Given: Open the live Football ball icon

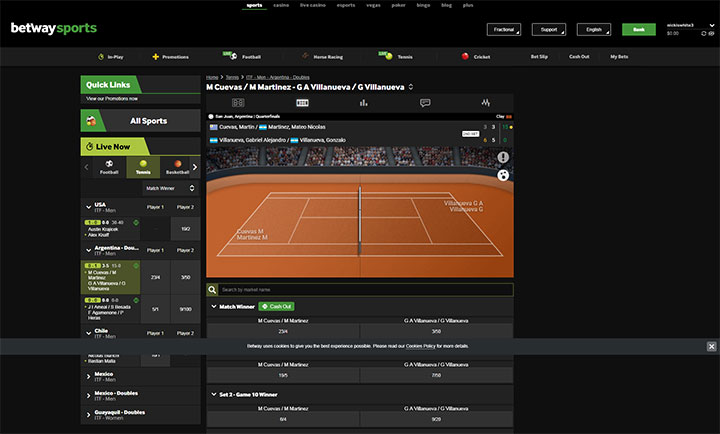Looking at the screenshot, I should pyautogui.click(x=234, y=56).
